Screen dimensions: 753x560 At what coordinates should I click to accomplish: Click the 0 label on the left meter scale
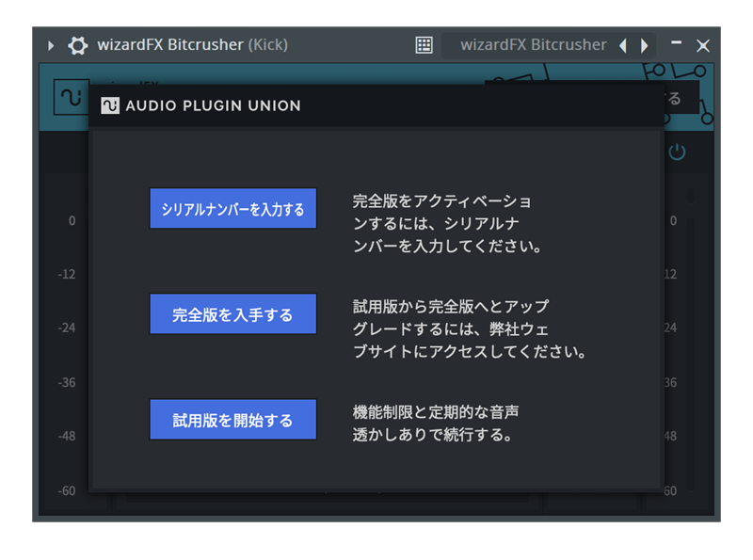point(72,221)
